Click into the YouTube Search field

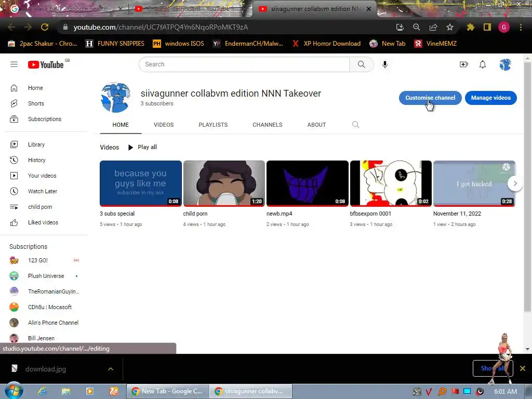click(244, 64)
